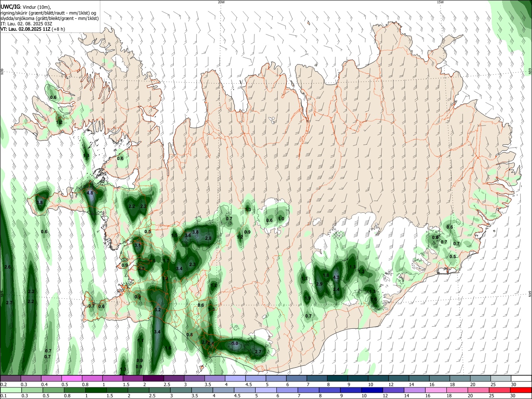Click the '64N' latitude label on right edge

pyautogui.click(x=530, y=293)
